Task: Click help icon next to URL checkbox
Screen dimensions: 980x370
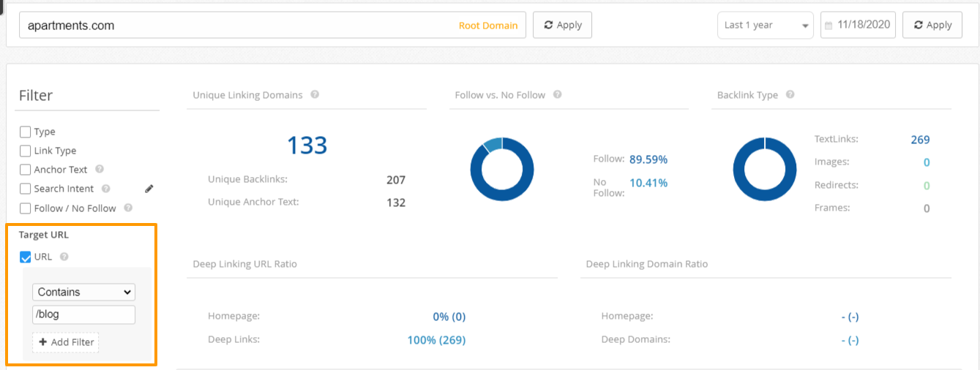Action: pyautogui.click(x=64, y=257)
